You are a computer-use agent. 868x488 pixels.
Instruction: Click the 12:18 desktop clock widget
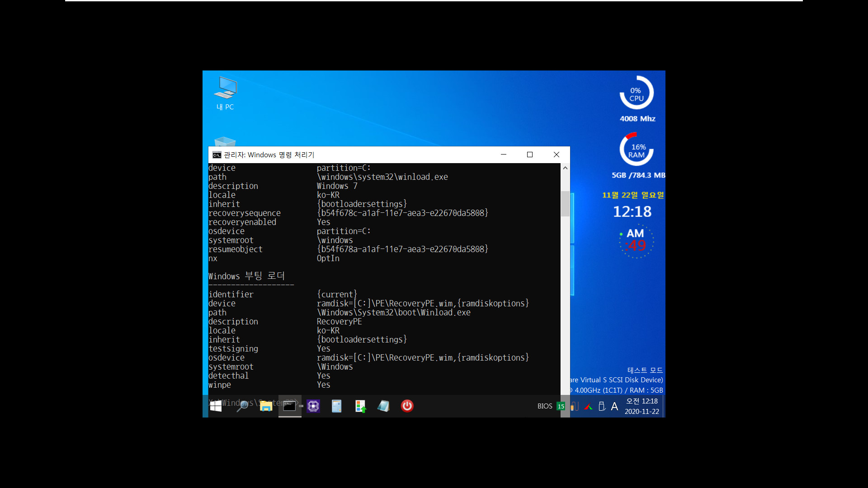point(632,211)
